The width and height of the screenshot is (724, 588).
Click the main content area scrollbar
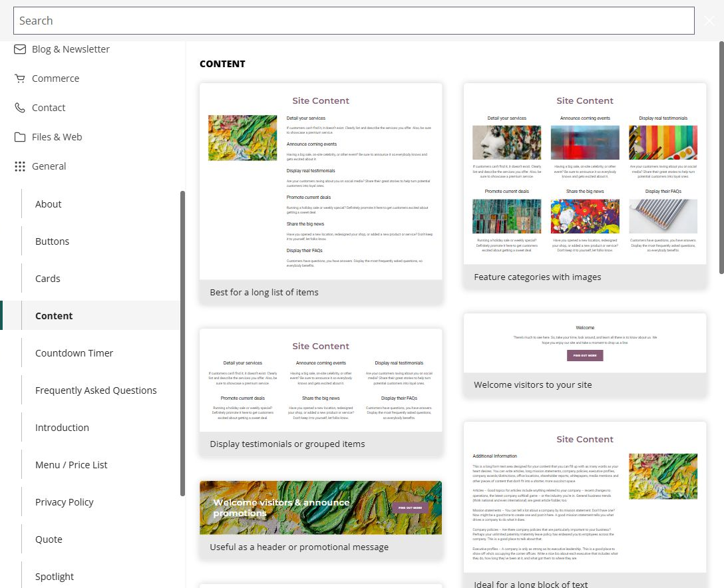(721, 158)
